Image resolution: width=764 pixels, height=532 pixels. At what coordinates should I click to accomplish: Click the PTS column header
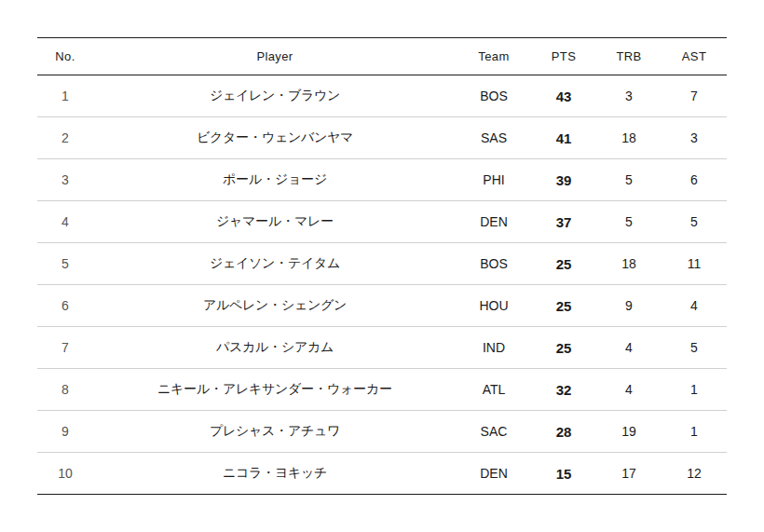563,57
